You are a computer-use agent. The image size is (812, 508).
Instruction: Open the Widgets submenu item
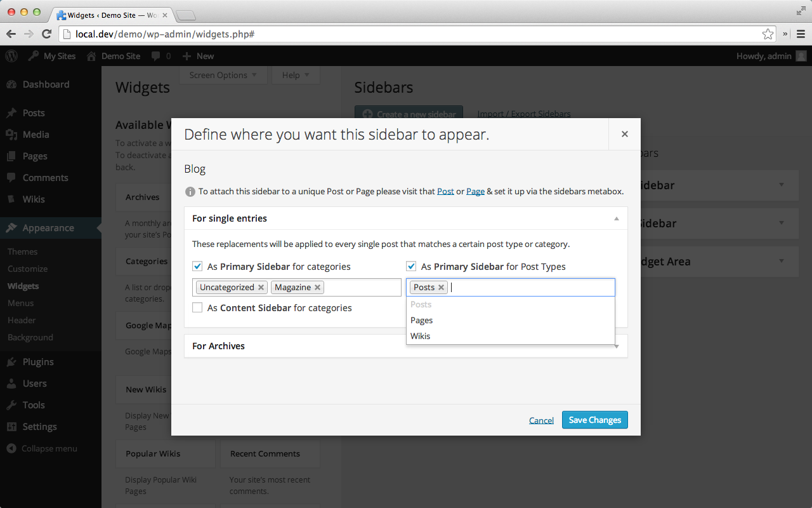(23, 286)
